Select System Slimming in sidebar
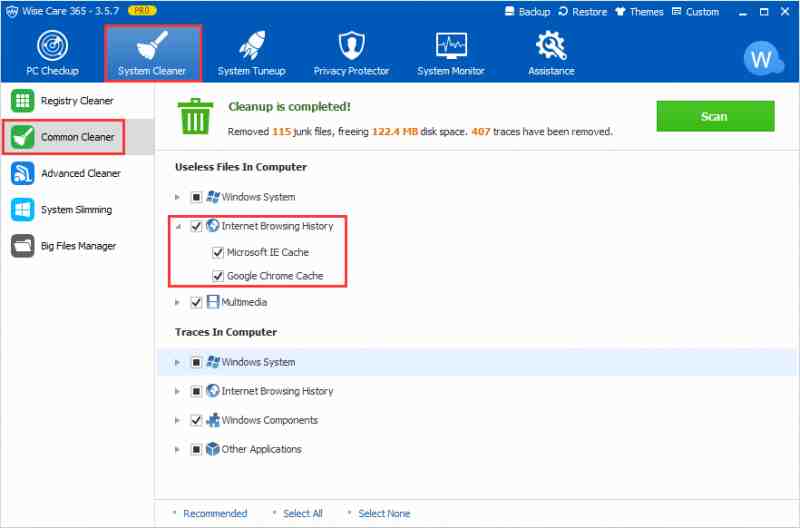Viewport: 800px width, 528px height. click(76, 210)
